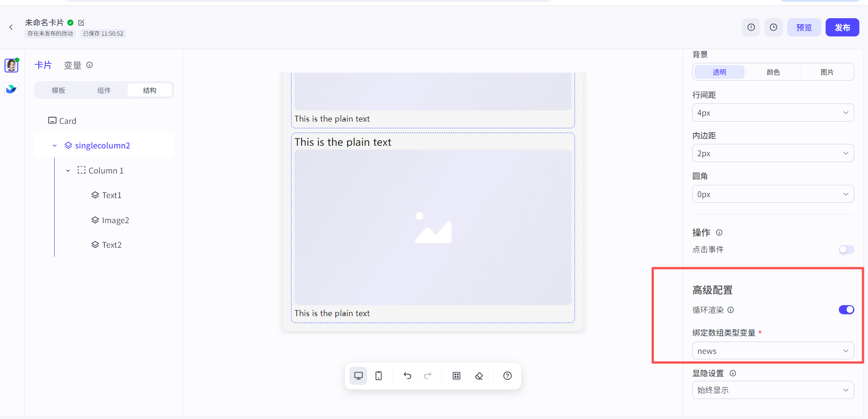Click the Image2 layers icon

coord(95,220)
